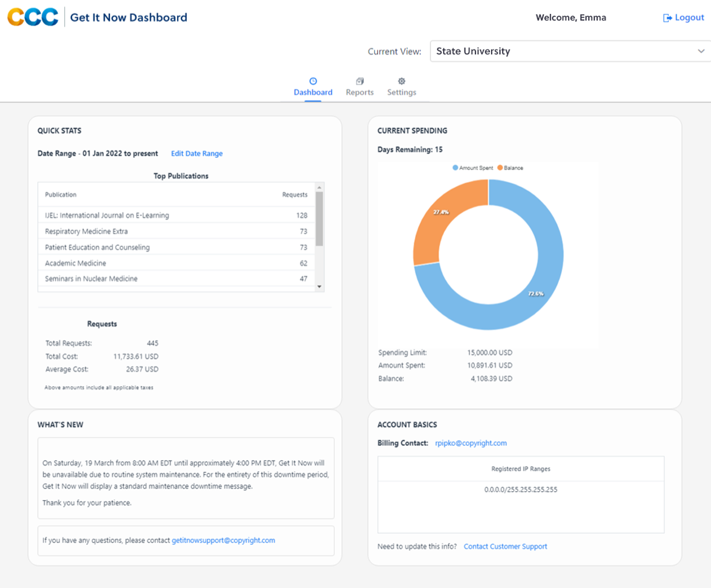Click the orange 27.4% donut segment

[443, 213]
